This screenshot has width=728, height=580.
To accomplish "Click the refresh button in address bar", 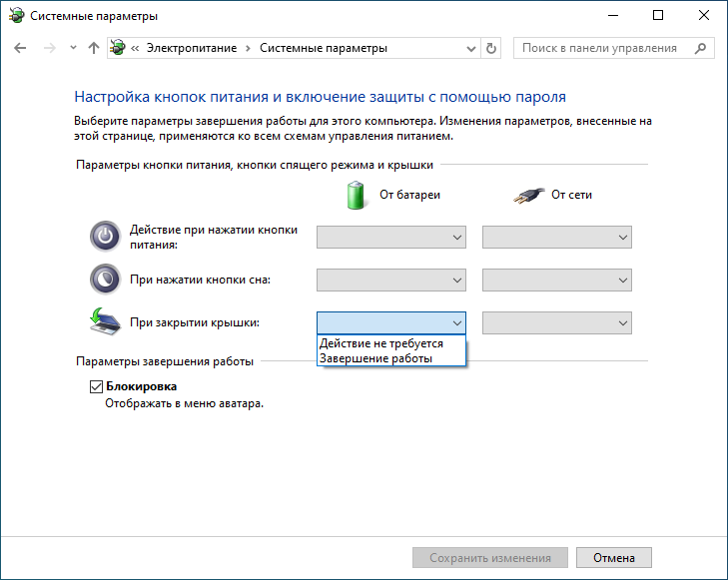I will click(490, 48).
